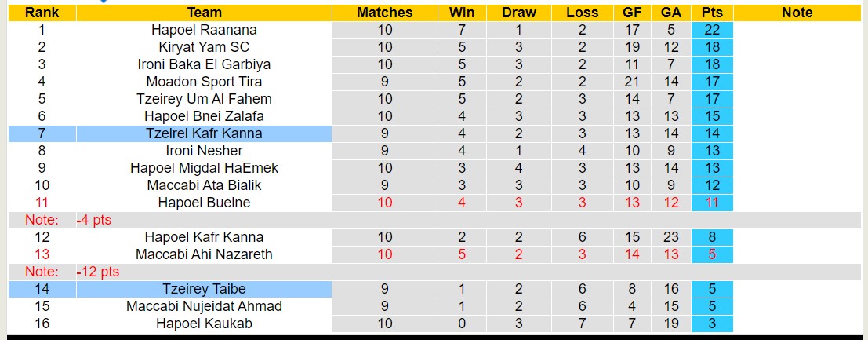Click the Hapoel Raanana team name

coord(204,30)
